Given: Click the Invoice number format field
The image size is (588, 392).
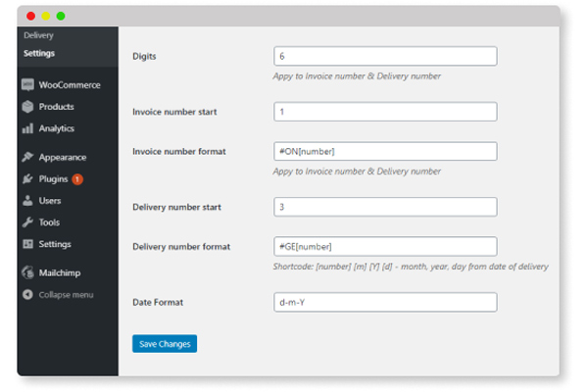Looking at the screenshot, I should [385, 152].
